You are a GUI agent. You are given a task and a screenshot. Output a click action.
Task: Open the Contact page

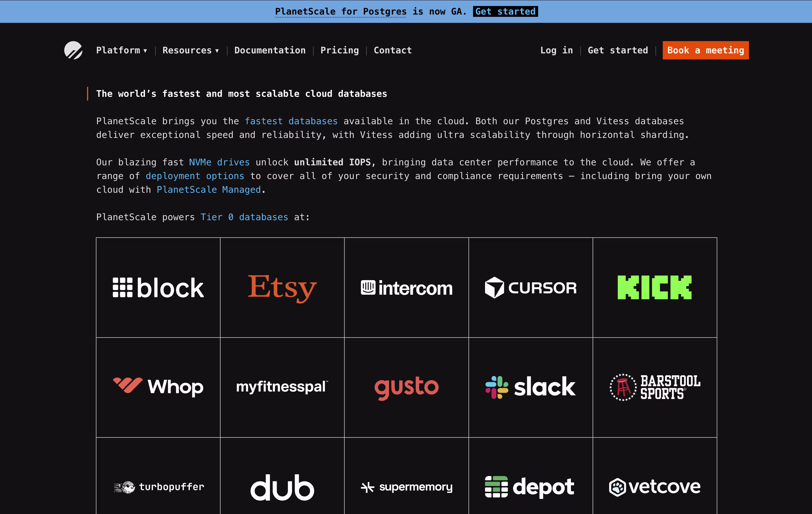[x=393, y=50]
